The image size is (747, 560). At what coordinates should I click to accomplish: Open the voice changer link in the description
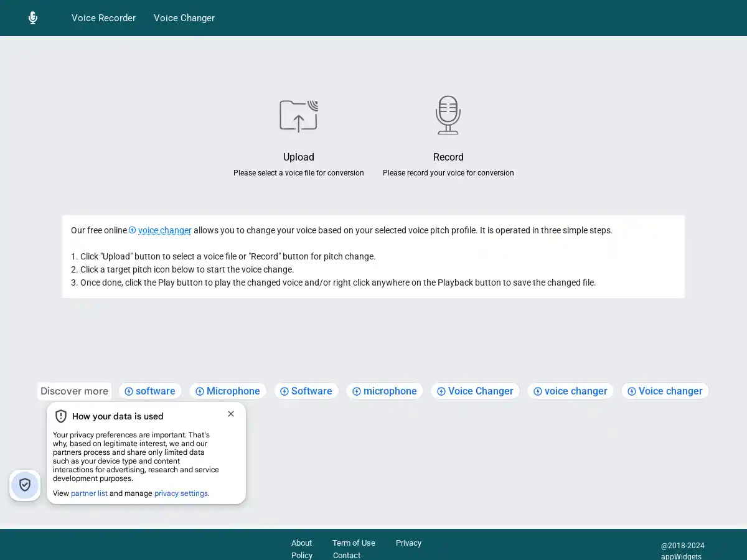click(164, 230)
